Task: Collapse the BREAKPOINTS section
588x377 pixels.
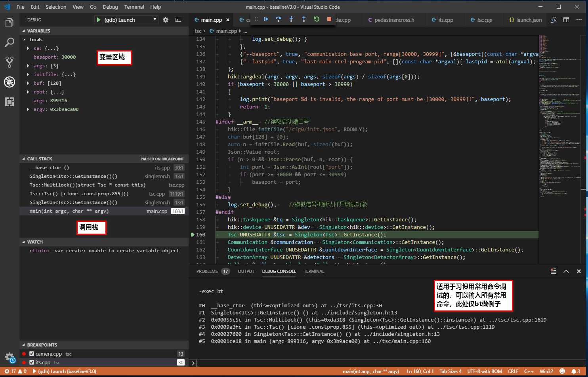Action: [x=23, y=345]
